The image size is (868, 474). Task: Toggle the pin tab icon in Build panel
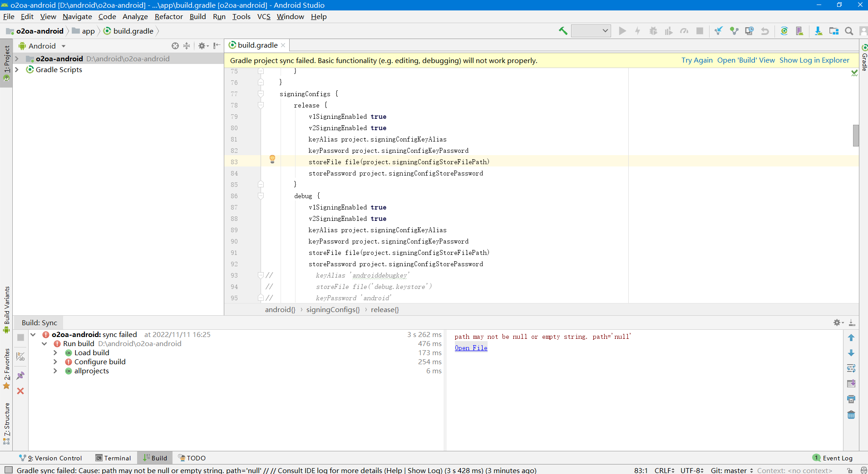coord(20,376)
